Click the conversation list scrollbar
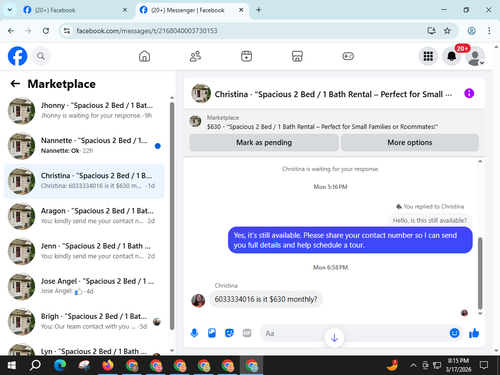 [x=172, y=216]
